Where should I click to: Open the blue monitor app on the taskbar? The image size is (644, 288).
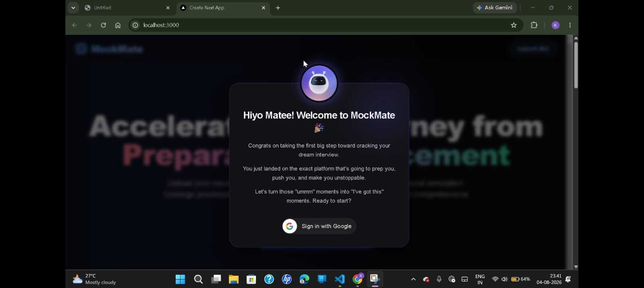click(x=322, y=279)
